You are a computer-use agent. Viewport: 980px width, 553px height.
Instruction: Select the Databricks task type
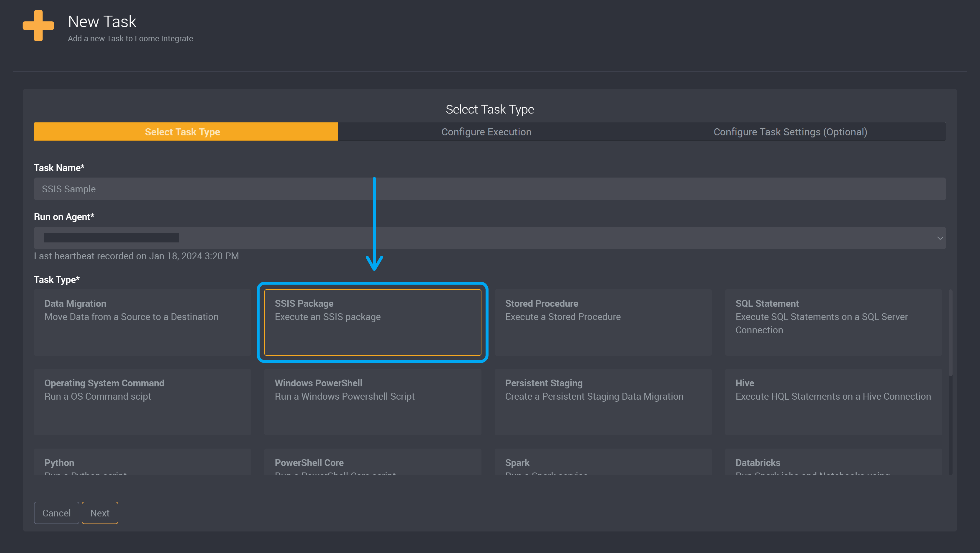click(x=833, y=462)
